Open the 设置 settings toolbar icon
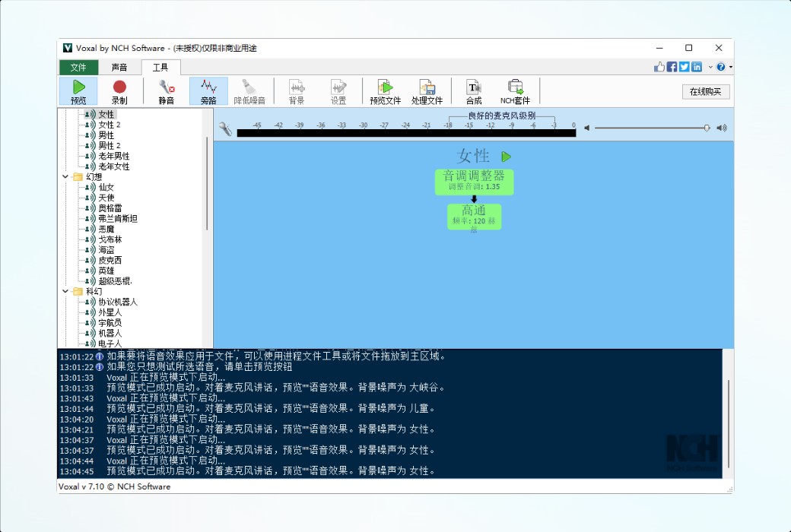Image resolution: width=791 pixels, height=532 pixels. [x=338, y=91]
